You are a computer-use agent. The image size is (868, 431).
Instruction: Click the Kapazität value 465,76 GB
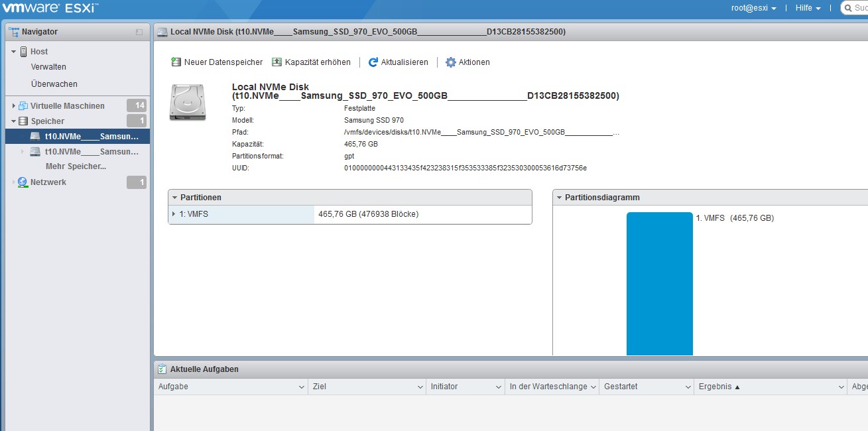pos(361,144)
